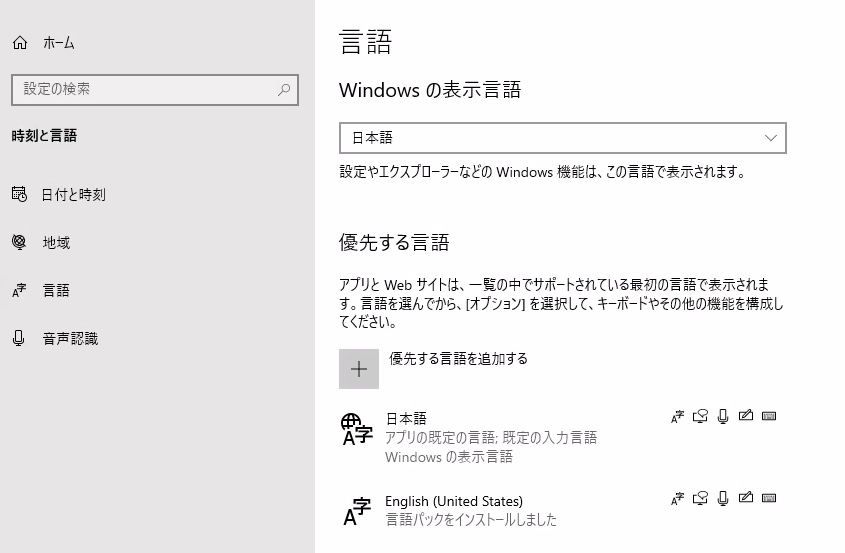The height and width of the screenshot is (553, 845).
Task: Click 優先する言語を追加する label
Action: pos(458,358)
